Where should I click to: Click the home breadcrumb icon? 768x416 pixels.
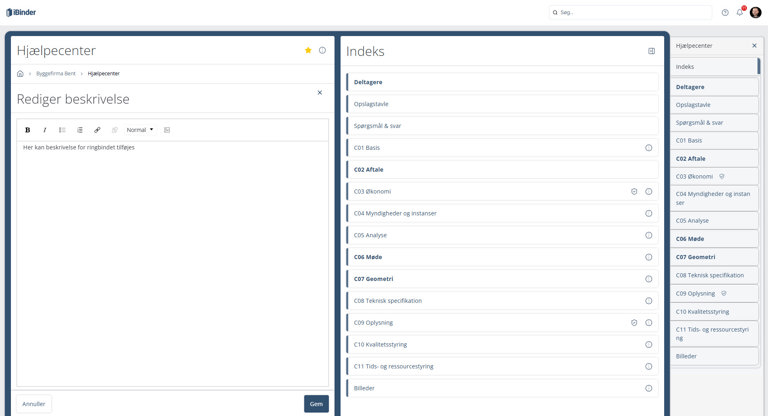tap(20, 73)
